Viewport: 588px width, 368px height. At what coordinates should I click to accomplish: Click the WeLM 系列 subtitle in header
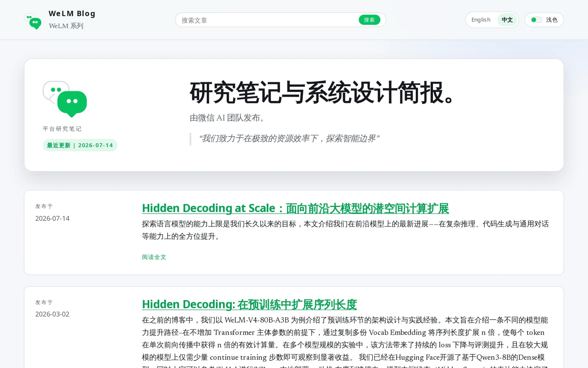tap(66, 26)
